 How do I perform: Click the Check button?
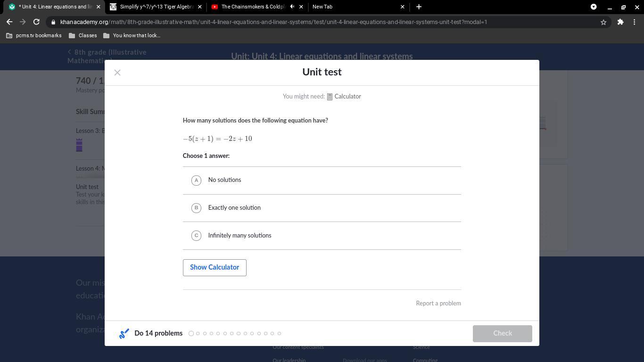coord(503,333)
